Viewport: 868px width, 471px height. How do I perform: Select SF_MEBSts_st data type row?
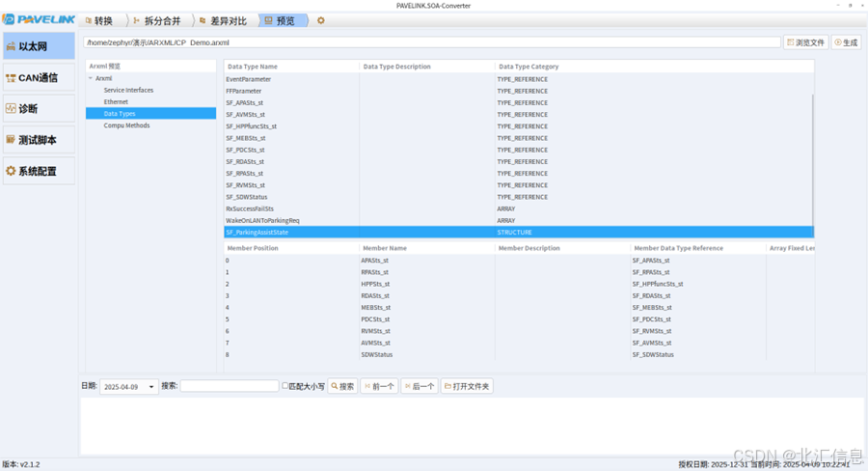(518, 138)
